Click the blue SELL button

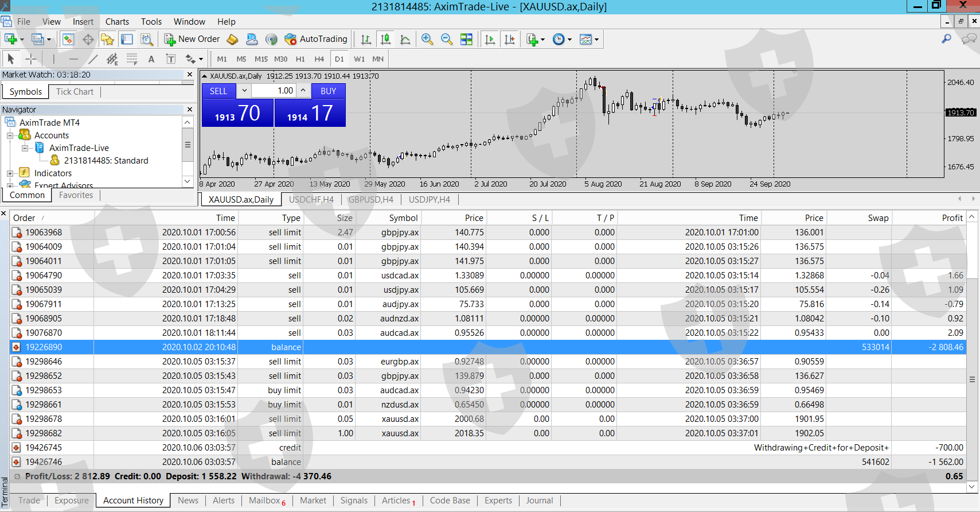[218, 91]
